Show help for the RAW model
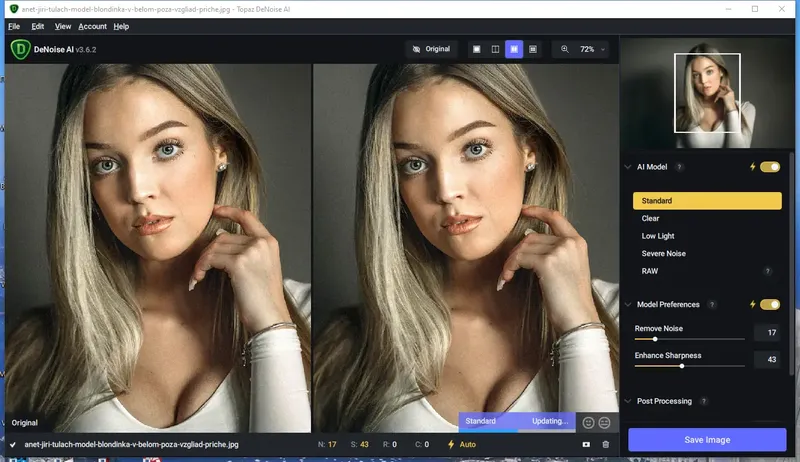The height and width of the screenshot is (462, 800). [767, 271]
